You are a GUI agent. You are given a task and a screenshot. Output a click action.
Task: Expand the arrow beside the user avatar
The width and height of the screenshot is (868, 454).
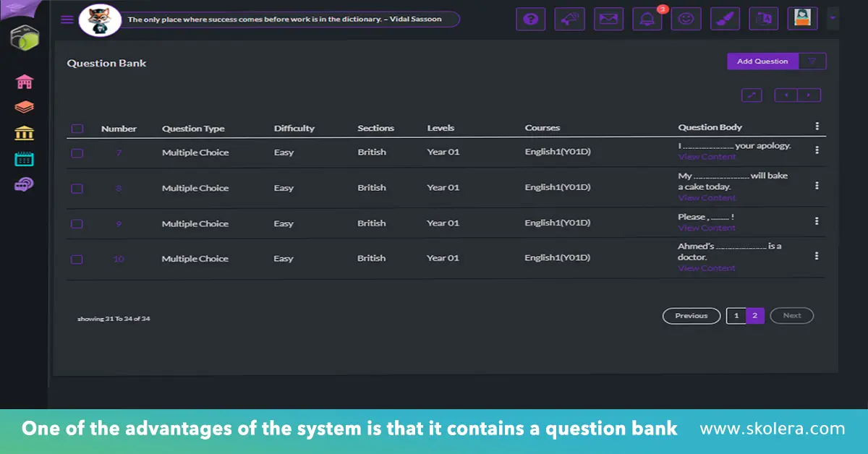point(833,17)
